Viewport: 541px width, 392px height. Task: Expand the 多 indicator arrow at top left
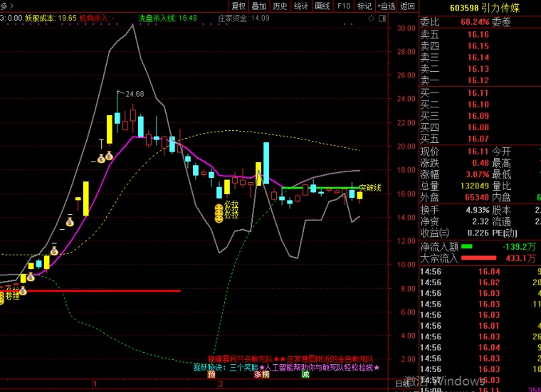pyautogui.click(x=7, y=6)
